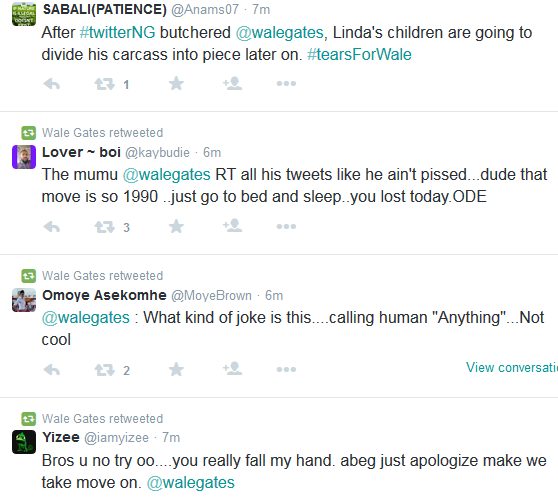558x498 pixels.
Task: Retweet the SABALI(PATIENCE) tweet
Action: [105, 84]
